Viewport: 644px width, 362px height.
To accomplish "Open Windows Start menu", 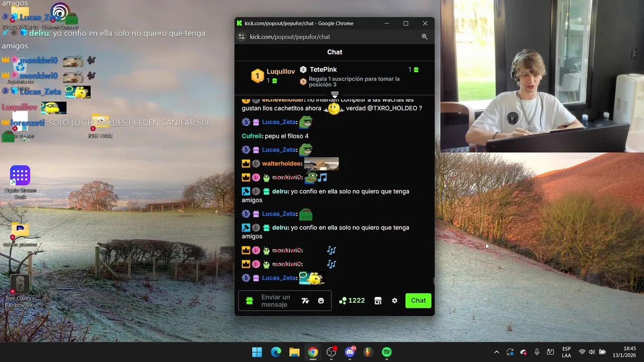I will click(x=257, y=352).
